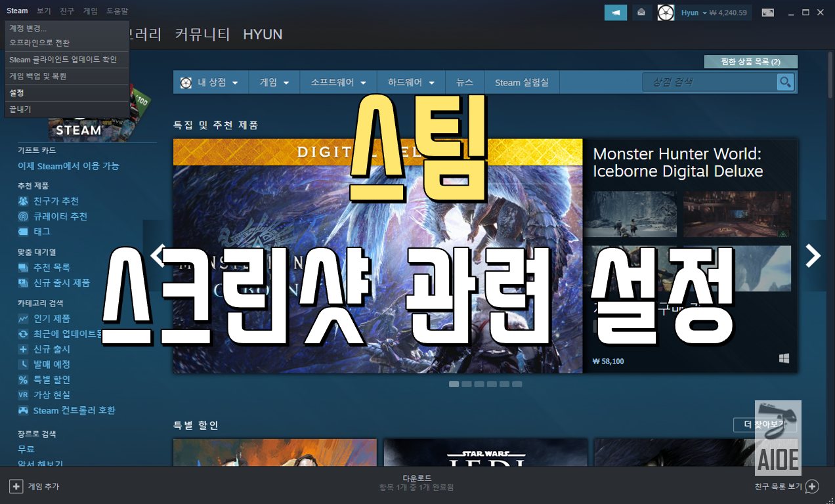Open the 태그 link
The image size is (835, 504).
[x=42, y=232]
